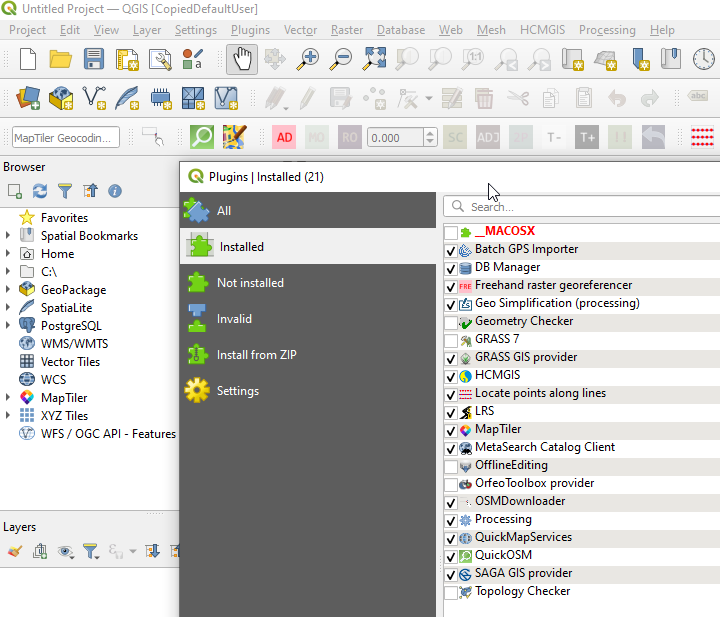The image size is (720, 617).
Task: Save project using the floppy disk icon
Action: 94,59
